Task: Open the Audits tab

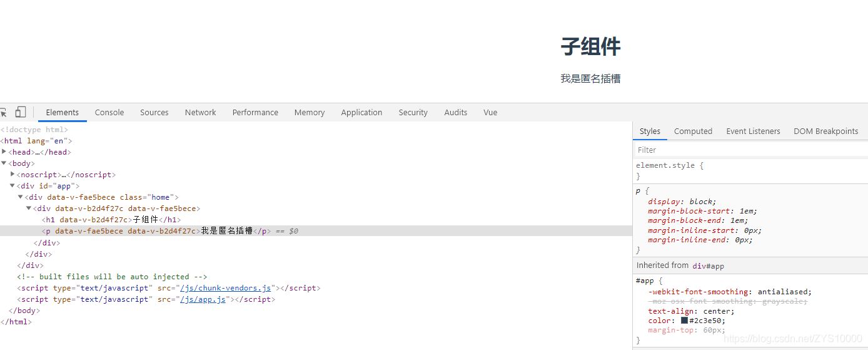Action: click(x=456, y=112)
